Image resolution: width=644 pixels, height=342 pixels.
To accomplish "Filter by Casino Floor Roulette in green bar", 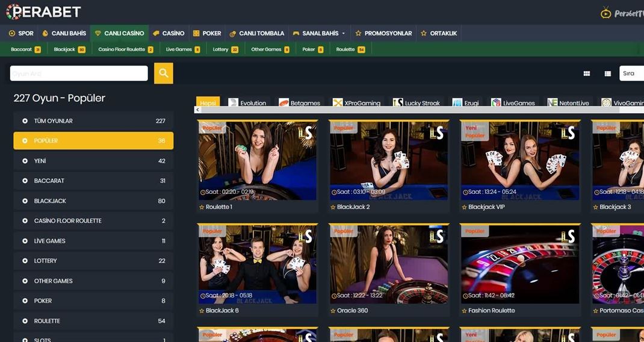I will [x=126, y=49].
